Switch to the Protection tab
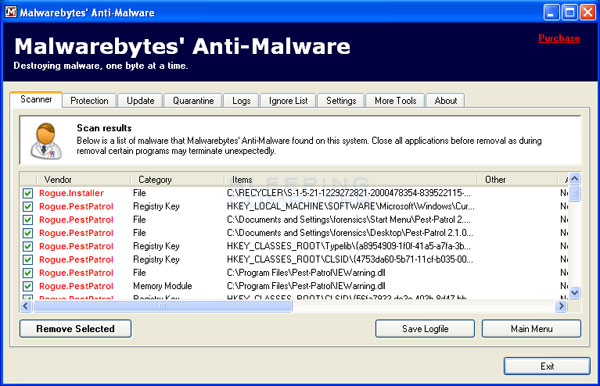The image size is (600, 386). click(x=89, y=101)
